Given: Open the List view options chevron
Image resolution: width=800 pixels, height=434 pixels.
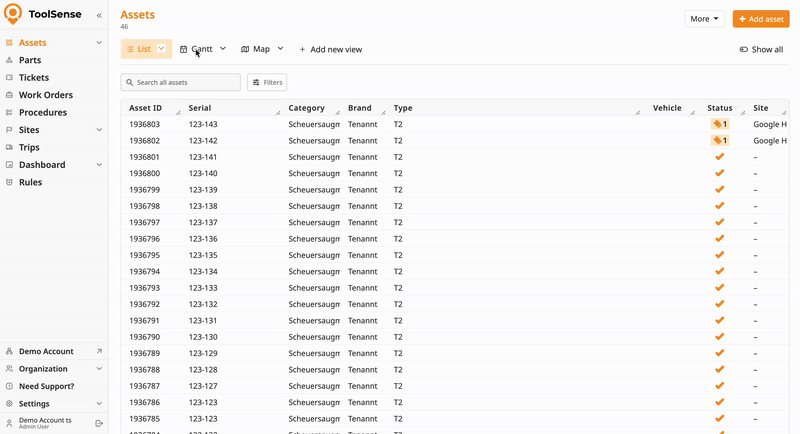Looking at the screenshot, I should (x=162, y=49).
